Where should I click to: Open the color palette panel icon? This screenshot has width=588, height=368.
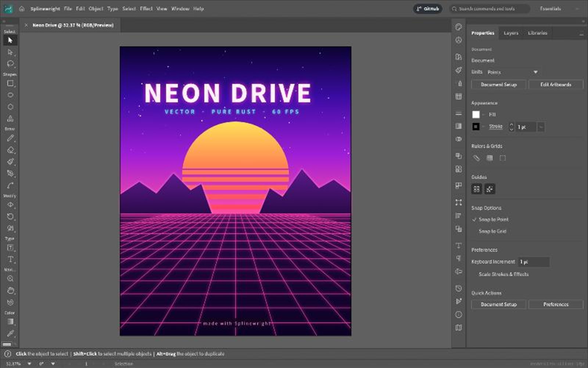tap(458, 27)
